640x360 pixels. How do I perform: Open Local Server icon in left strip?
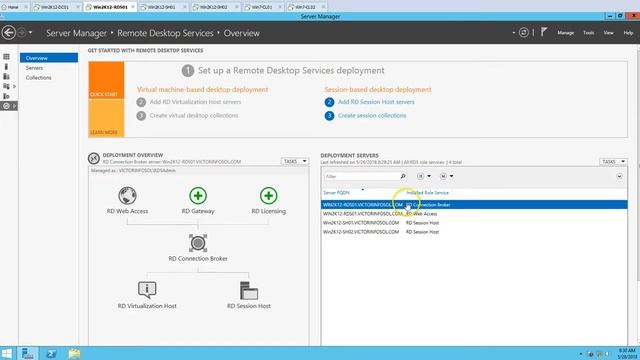6,67
